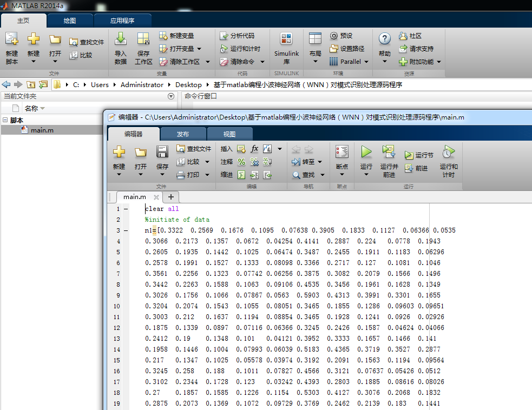Sort files by 名称 column header
Screen dimensions: 532x410
pyautogui.click(x=31, y=108)
